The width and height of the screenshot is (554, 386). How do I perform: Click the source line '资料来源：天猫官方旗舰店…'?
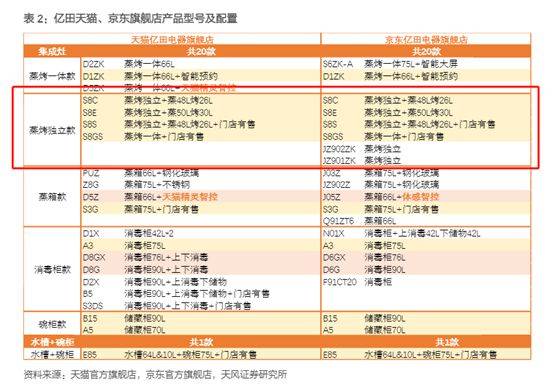tap(155, 374)
